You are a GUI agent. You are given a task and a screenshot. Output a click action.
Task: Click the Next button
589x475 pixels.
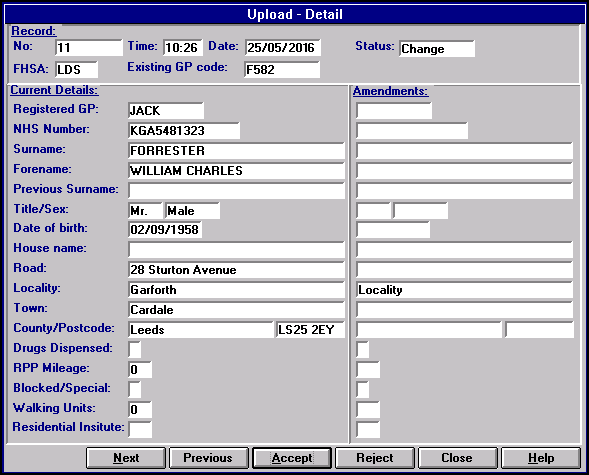point(126,458)
